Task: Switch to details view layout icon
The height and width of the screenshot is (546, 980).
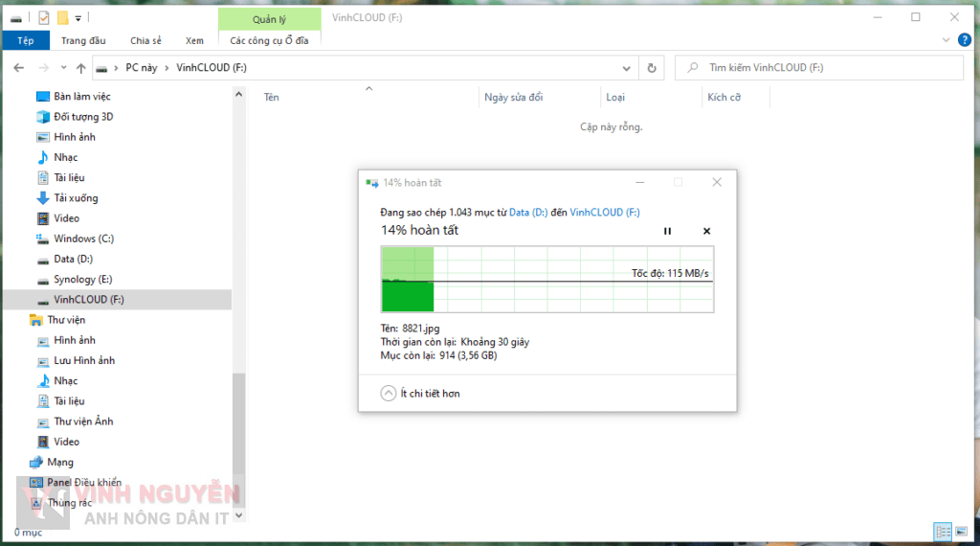Action: point(942,532)
